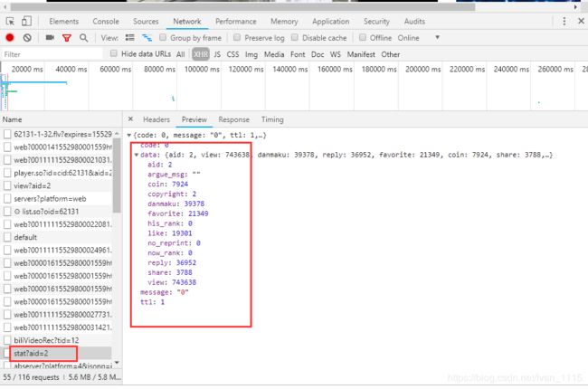Collapse the data object triangle
This screenshot has height=389, width=588.
[137, 155]
